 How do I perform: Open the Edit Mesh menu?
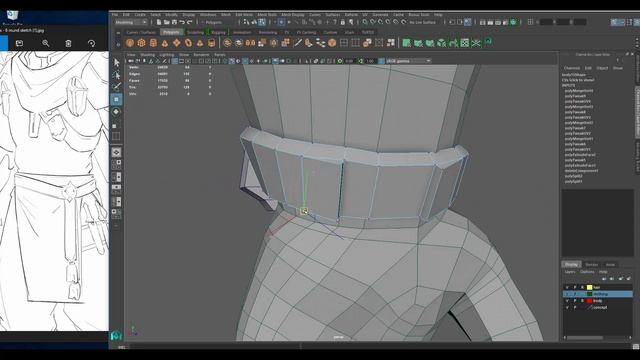(244, 15)
